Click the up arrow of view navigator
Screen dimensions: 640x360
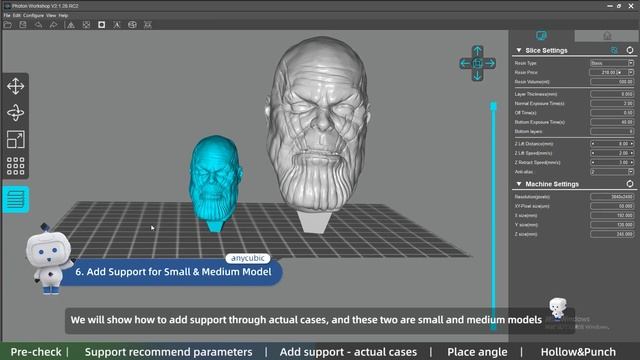coord(478,51)
